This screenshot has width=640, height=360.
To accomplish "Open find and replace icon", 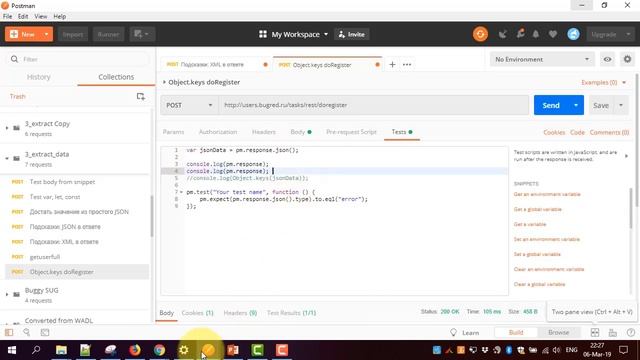I will [x=27, y=333].
